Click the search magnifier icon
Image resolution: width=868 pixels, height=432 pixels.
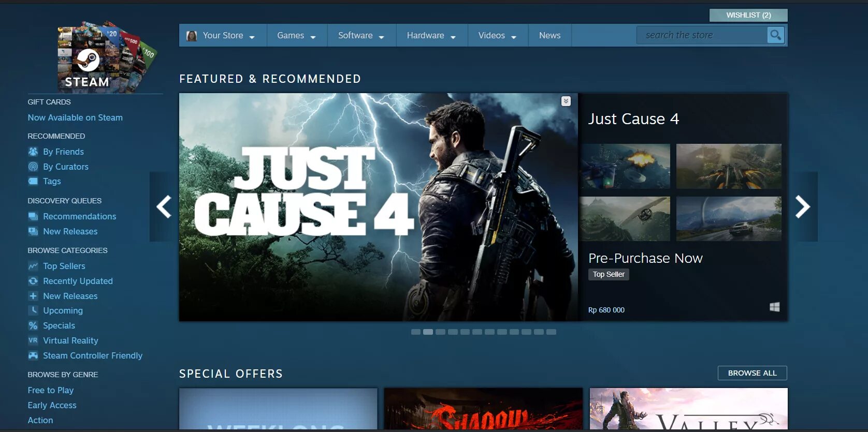coord(775,35)
